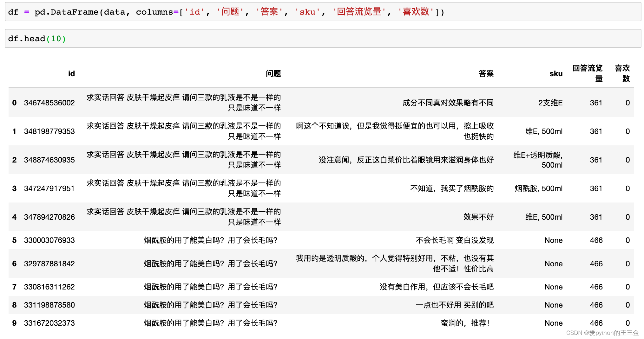
Task: Click like count 0 in row 3
Action: tap(628, 189)
